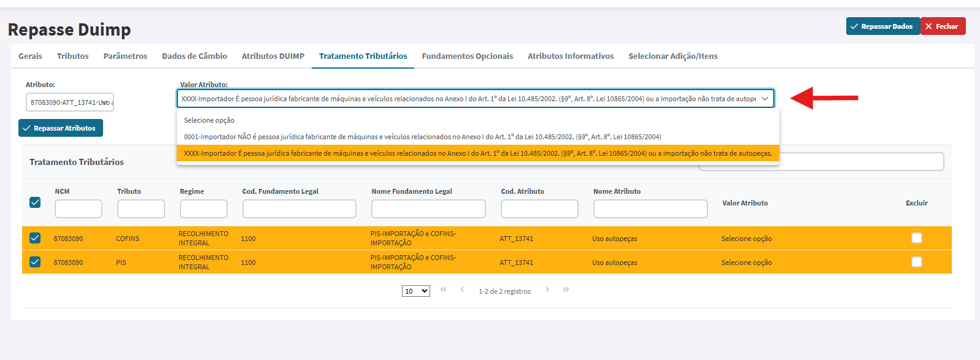Screen dimensions: 980x360
Task: Open the Atributo dropdown 87083090-ATT_13741
Action: (70, 102)
